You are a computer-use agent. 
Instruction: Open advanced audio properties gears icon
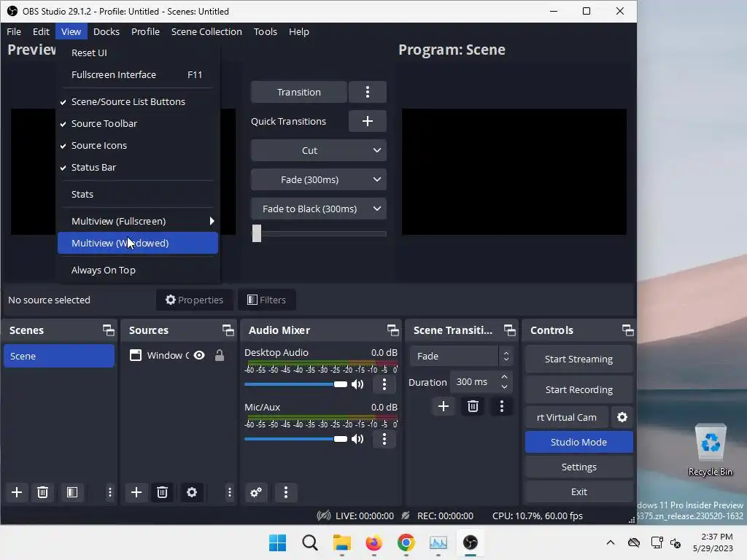pos(256,492)
